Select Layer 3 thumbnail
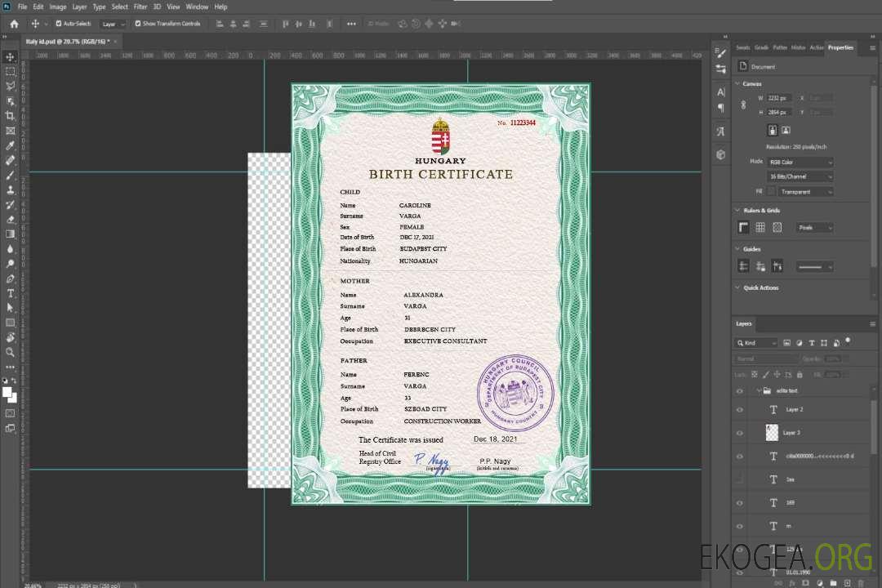 pos(772,433)
